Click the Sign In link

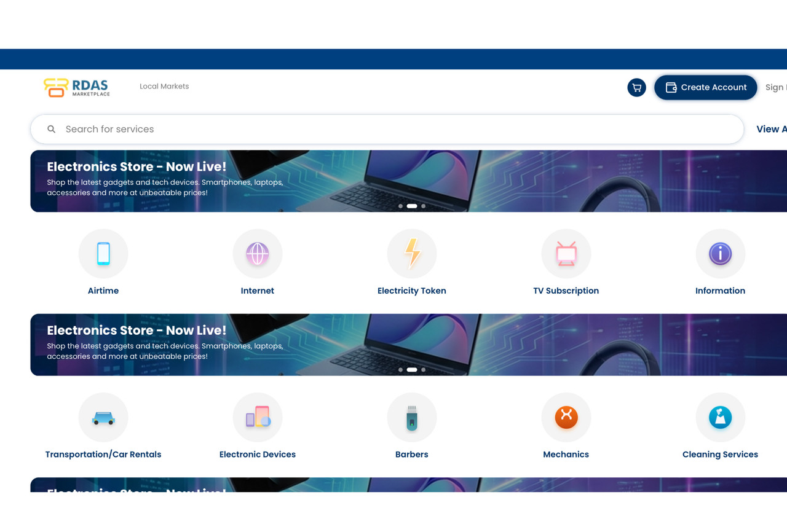point(776,87)
